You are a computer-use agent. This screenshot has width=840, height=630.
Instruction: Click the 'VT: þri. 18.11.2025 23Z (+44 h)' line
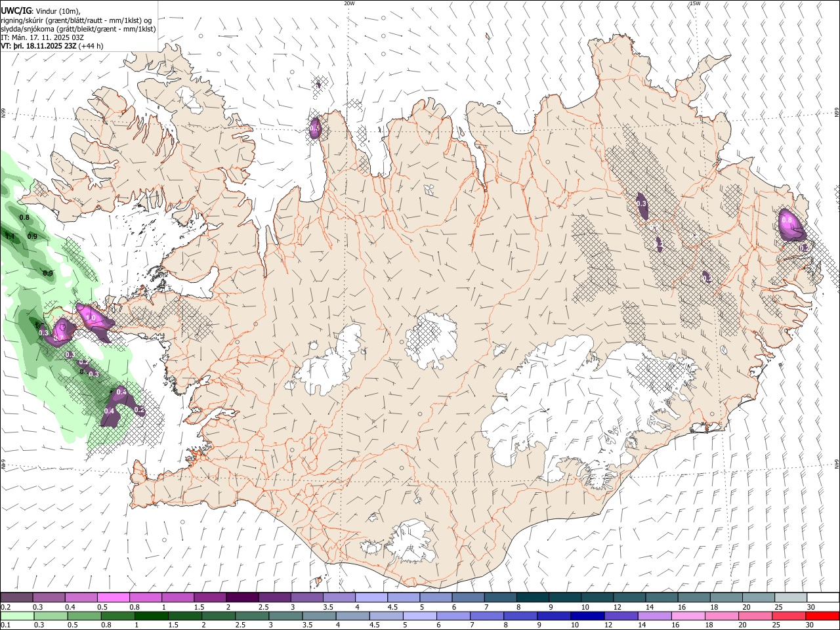click(x=52, y=46)
